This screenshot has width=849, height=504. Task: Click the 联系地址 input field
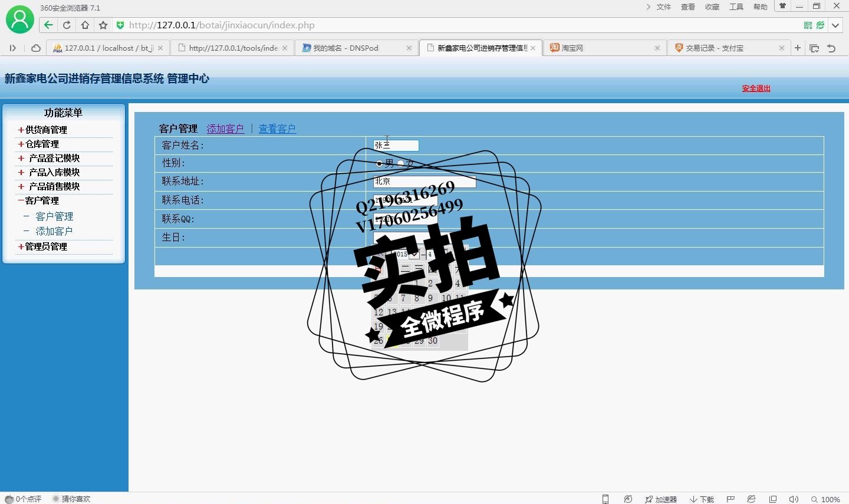coord(424,182)
